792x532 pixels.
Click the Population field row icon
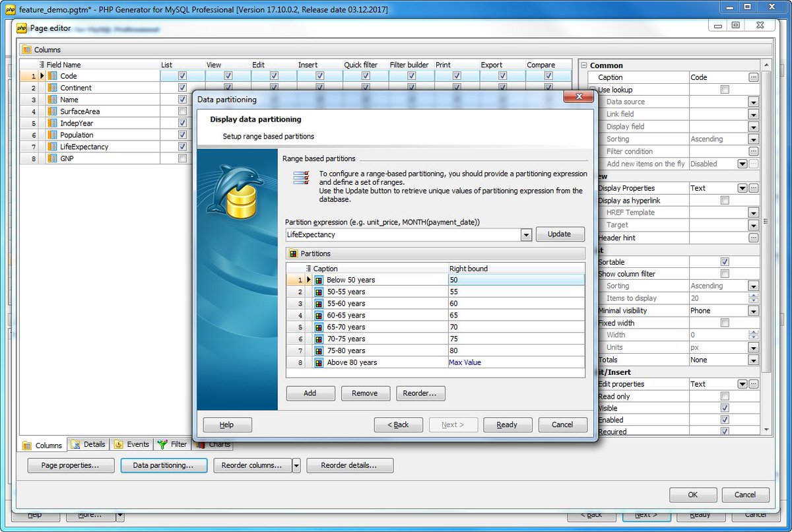tap(53, 135)
